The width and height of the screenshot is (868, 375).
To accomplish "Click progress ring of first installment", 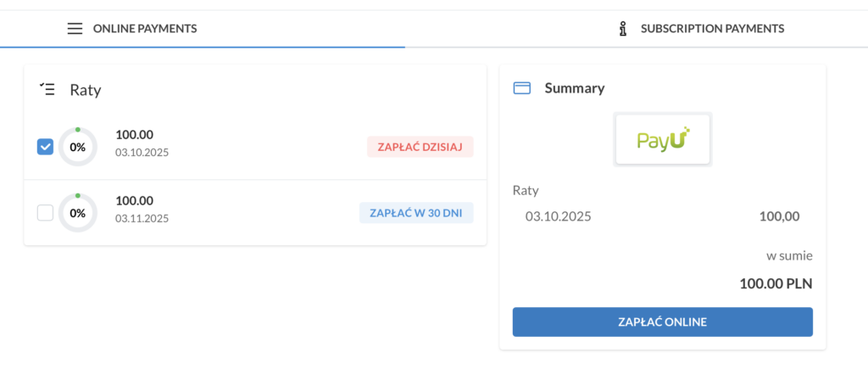I will [x=78, y=147].
